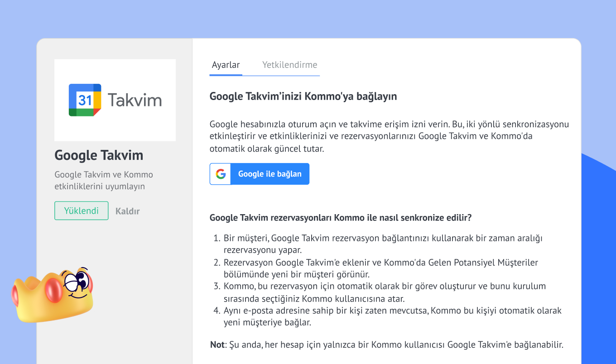This screenshot has height=364, width=616.
Task: Open the Ayarlar tab
Action: tap(226, 65)
